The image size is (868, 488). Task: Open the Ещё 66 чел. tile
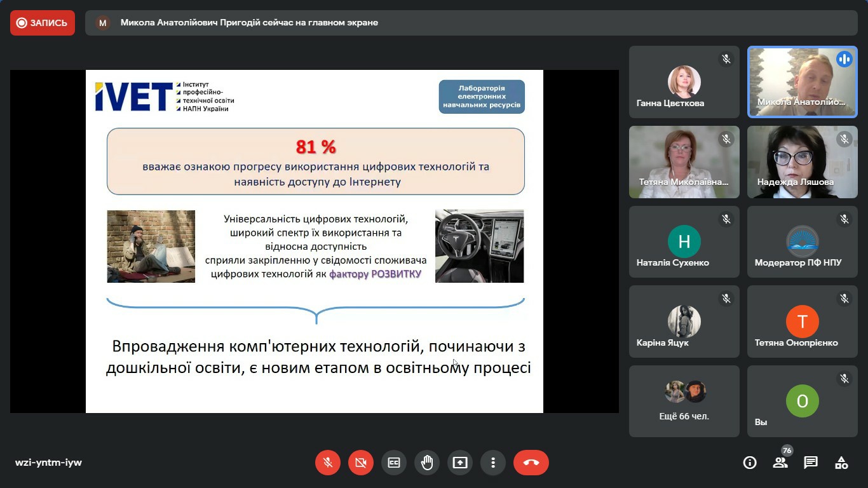point(684,401)
